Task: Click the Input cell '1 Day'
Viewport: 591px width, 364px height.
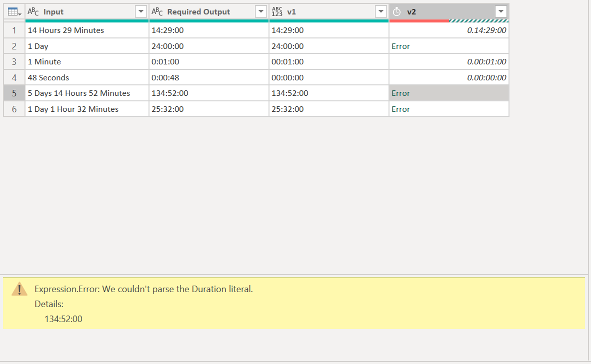Action: tap(87, 46)
